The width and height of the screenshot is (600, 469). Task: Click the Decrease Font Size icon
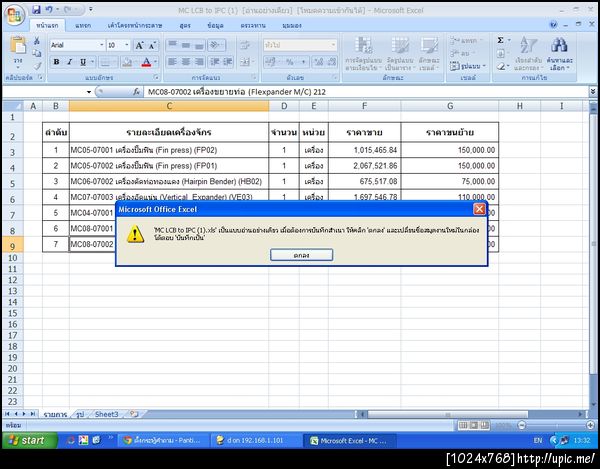152,46
